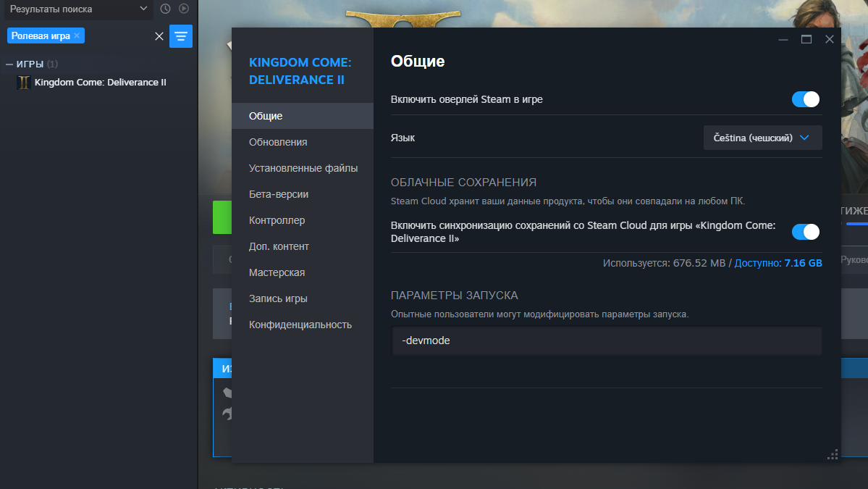Click the KINGDOM COME: DELIVERANCE II title

300,71
